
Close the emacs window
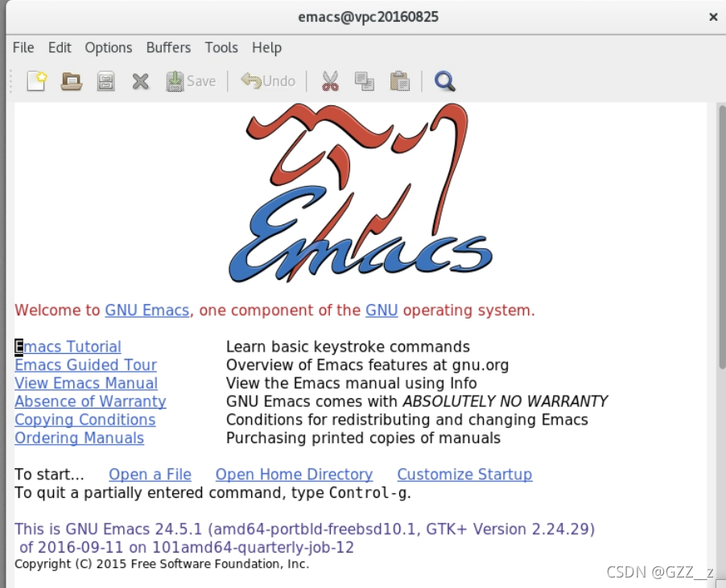713,17
